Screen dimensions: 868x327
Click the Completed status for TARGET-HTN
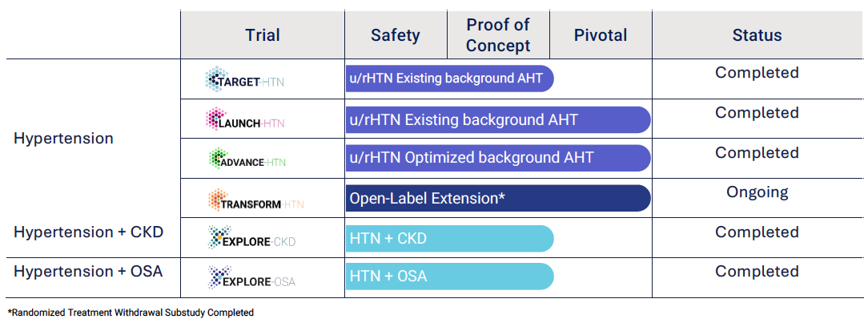click(x=757, y=73)
